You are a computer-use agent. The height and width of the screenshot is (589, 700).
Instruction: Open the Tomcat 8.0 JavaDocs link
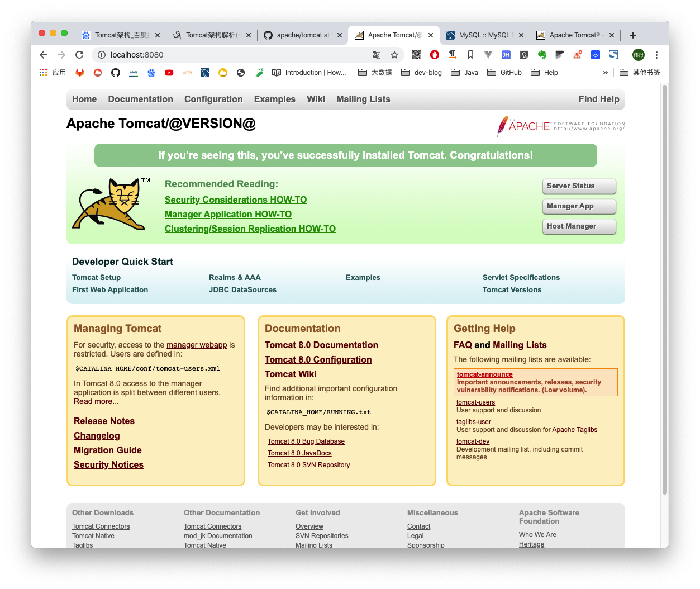click(x=299, y=453)
